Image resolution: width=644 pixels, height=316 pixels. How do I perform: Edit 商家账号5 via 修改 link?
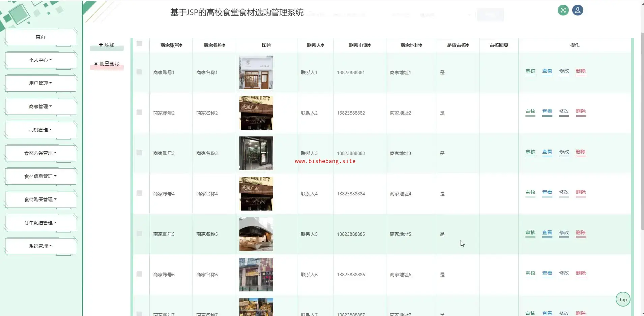click(x=564, y=233)
